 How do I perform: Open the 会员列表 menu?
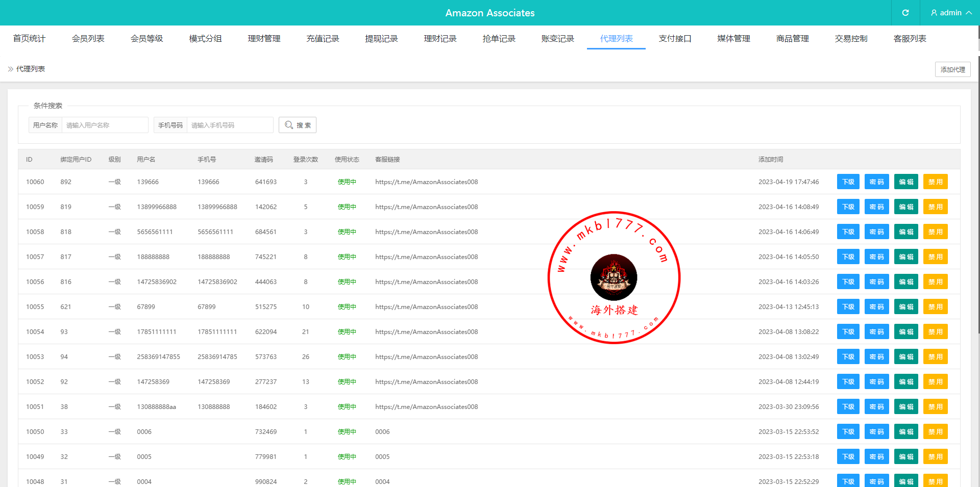click(x=88, y=39)
